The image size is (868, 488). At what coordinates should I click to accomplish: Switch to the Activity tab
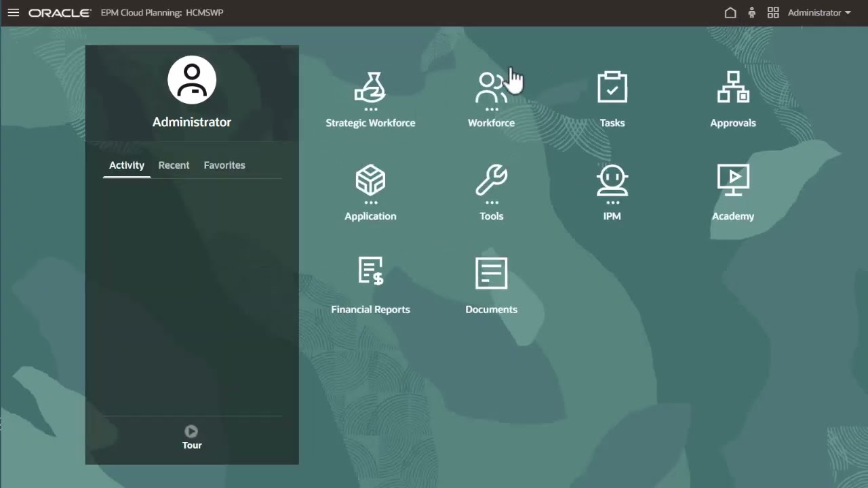(x=127, y=165)
